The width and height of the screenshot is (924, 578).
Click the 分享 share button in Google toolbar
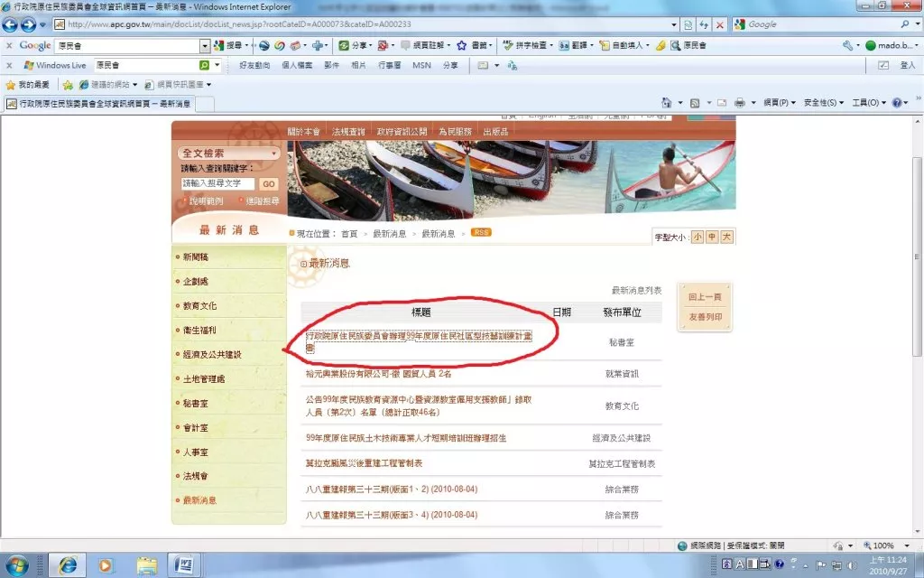point(355,45)
